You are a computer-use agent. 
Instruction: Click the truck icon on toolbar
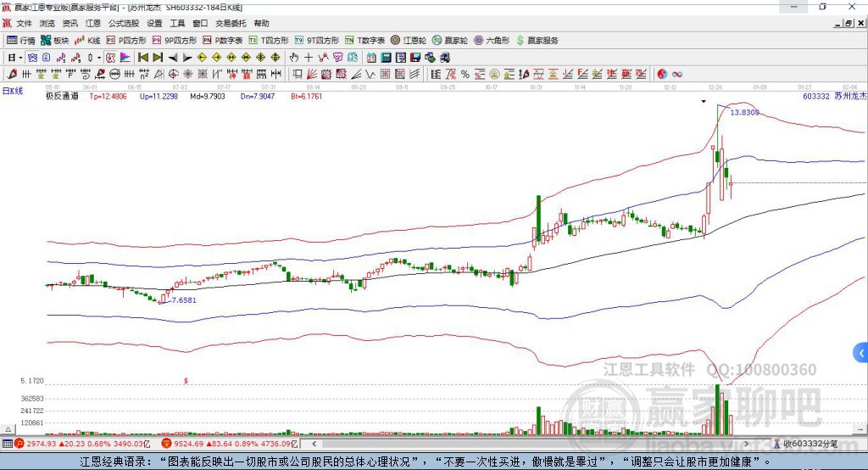tap(444, 57)
